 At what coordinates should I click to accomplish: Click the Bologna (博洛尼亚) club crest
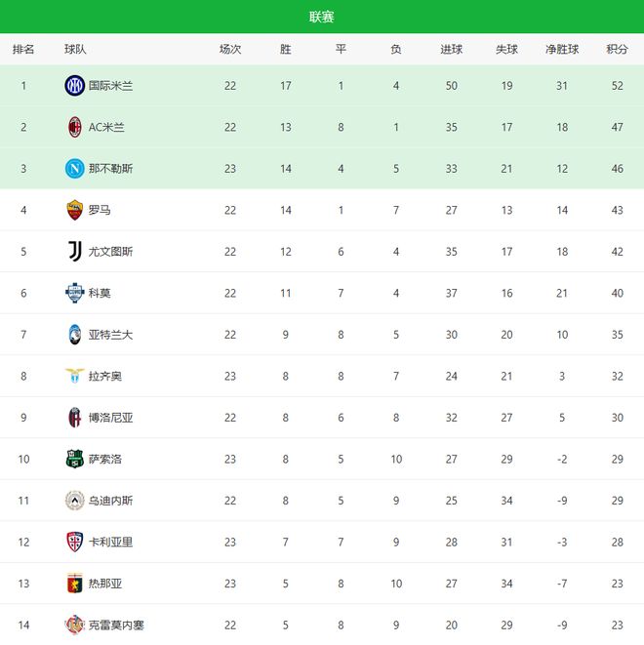coord(75,418)
